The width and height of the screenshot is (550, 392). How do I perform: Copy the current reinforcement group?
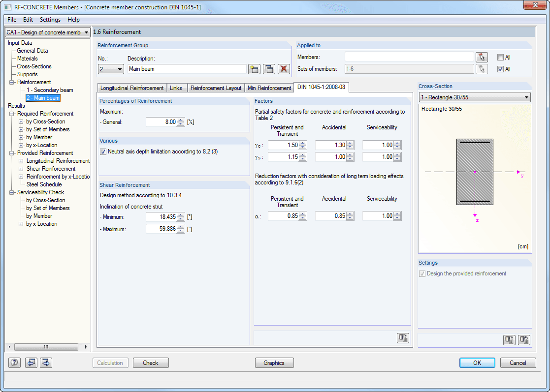[269, 69]
